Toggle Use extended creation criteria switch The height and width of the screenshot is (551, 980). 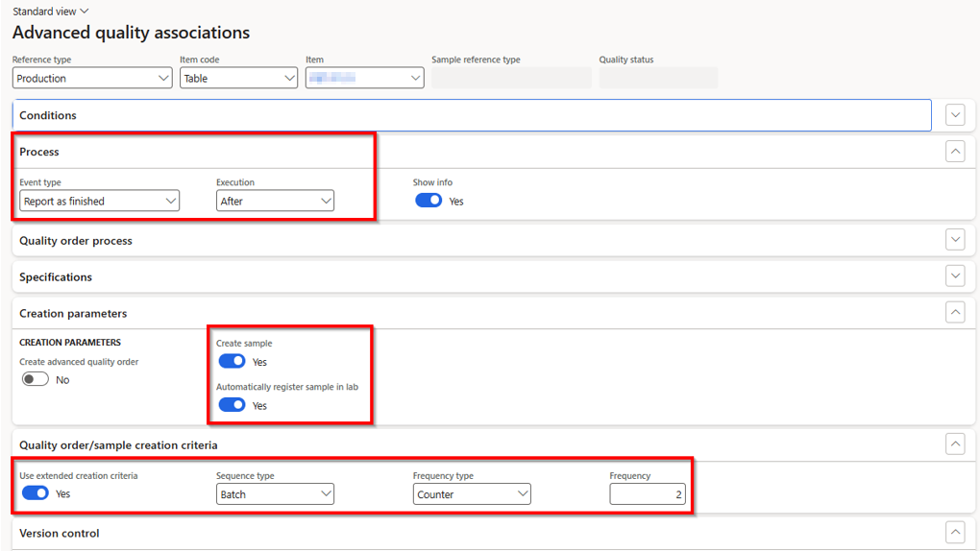click(36, 493)
